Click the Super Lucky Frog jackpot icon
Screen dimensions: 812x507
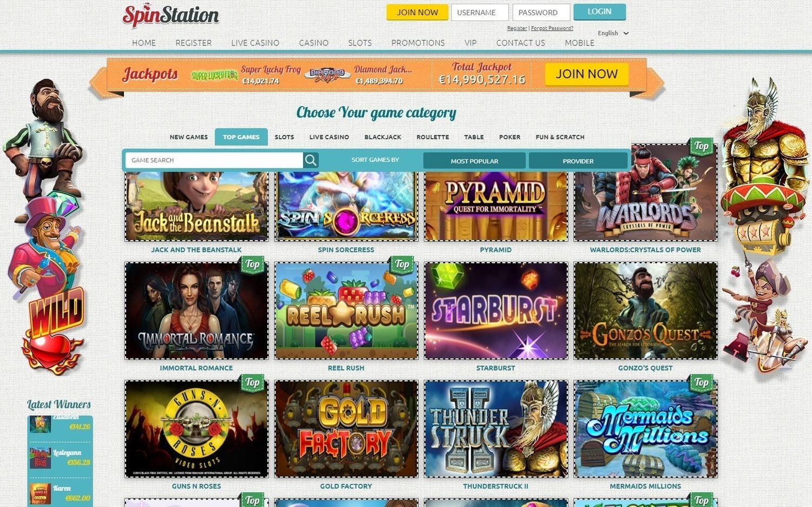(x=214, y=75)
